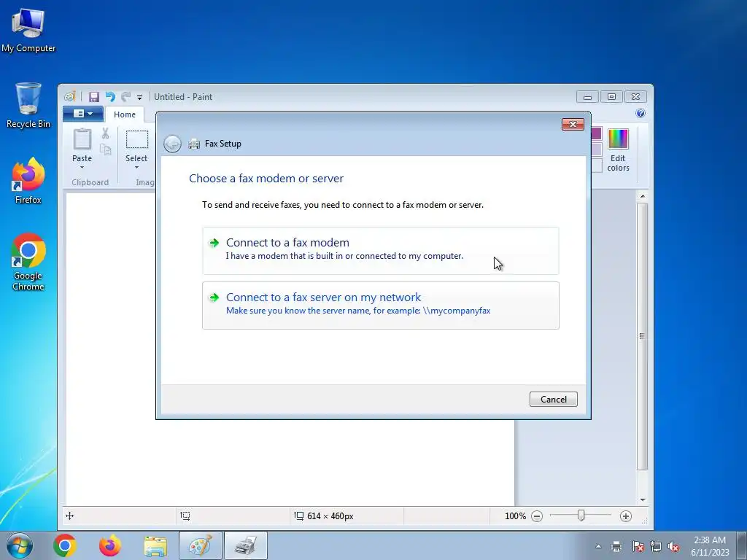Expand the Paste dropdown arrow
The image size is (747, 560).
coord(82,167)
